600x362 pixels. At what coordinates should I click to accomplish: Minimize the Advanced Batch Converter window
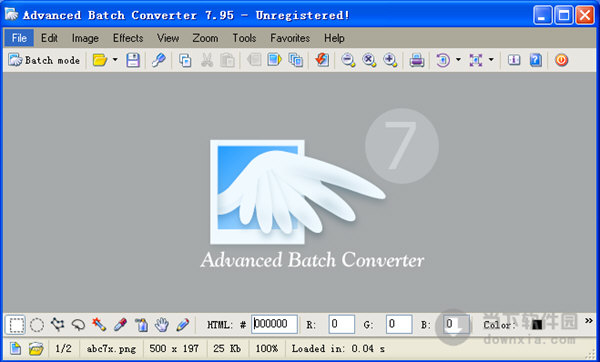(x=543, y=15)
